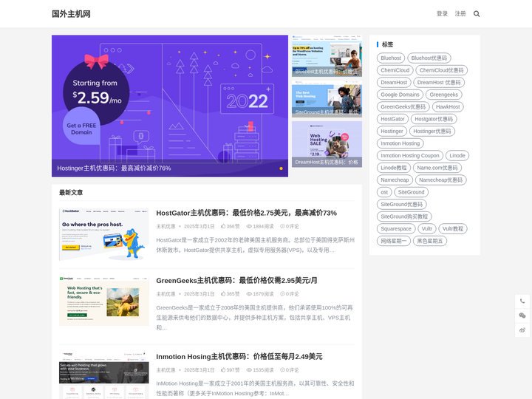Like the Inmotion article (397赞)
The height and width of the screenshot is (399, 532).
[230, 370]
